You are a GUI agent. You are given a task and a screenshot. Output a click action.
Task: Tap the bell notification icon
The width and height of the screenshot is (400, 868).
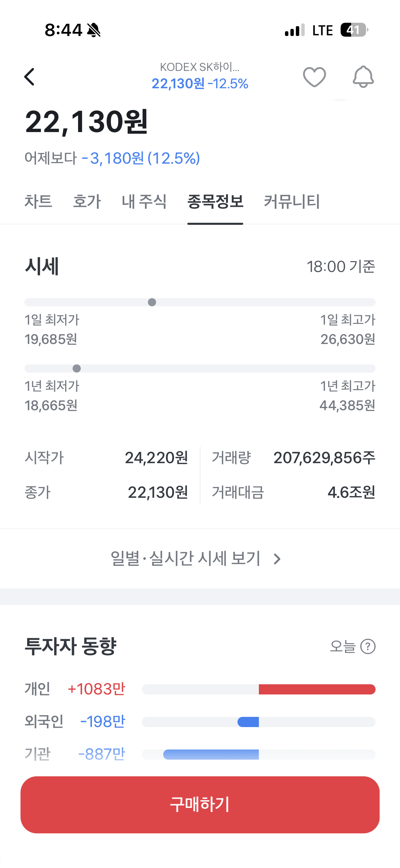coord(363,77)
